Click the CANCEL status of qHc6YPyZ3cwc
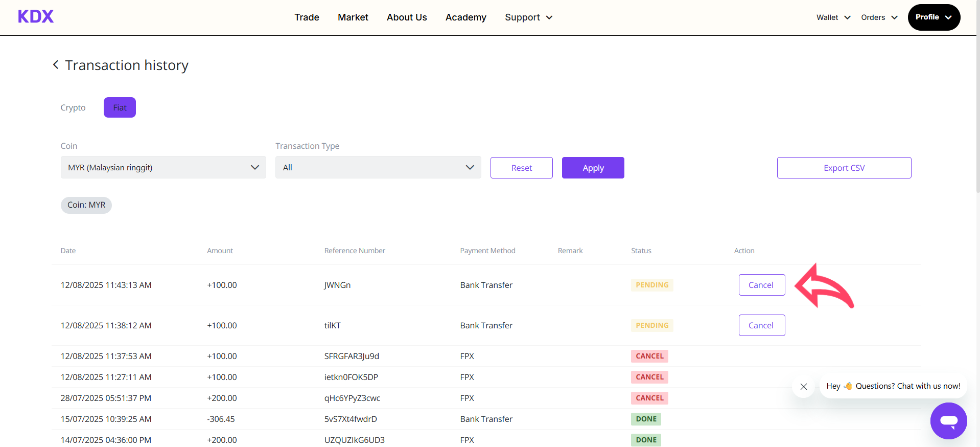 (x=649, y=398)
